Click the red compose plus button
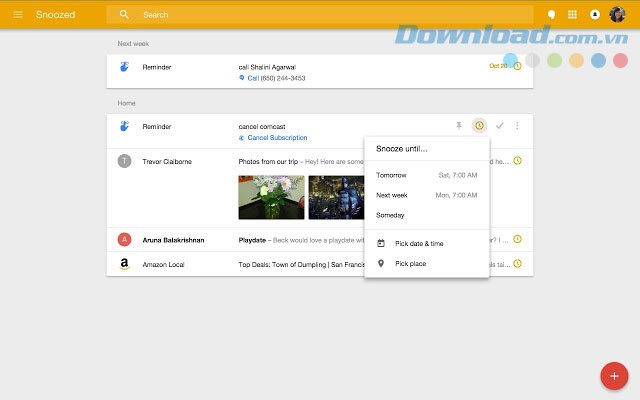Screen dimensions: 640x400 613,375
